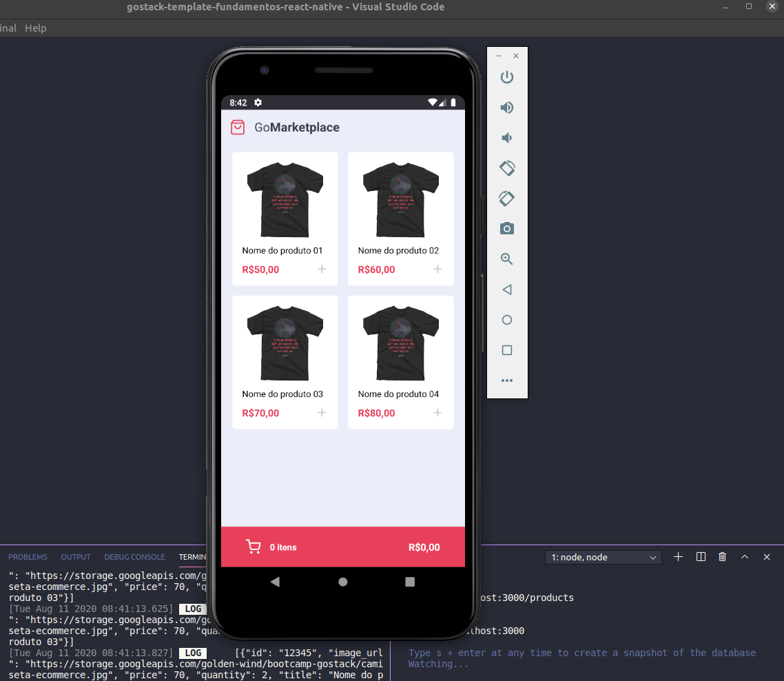Tap product image of produto 04
The height and width of the screenshot is (681, 784).
401,343
